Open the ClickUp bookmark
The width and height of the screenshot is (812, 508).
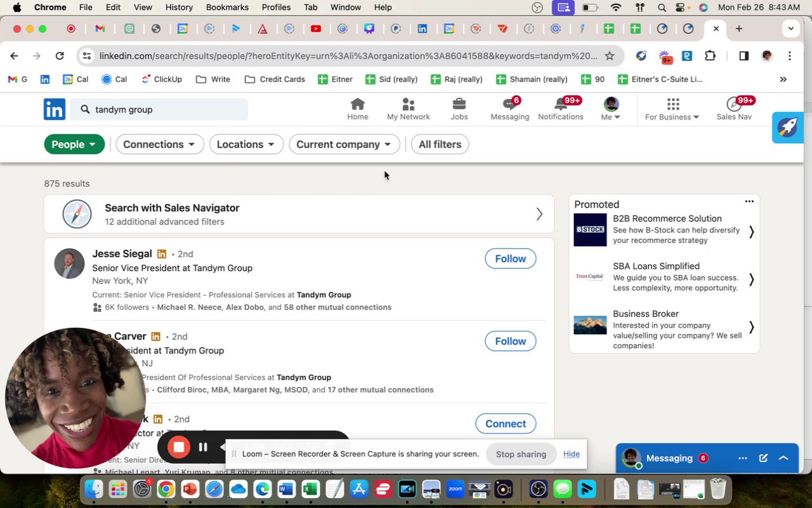click(162, 79)
